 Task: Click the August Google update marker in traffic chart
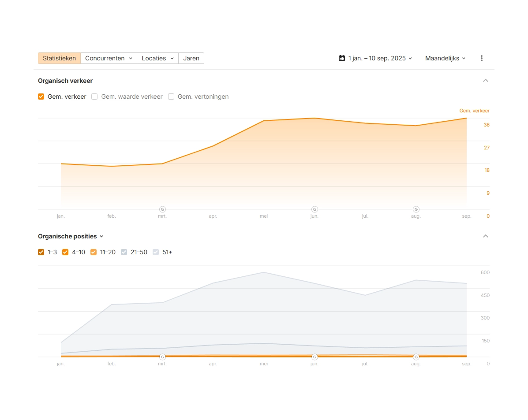(x=416, y=209)
